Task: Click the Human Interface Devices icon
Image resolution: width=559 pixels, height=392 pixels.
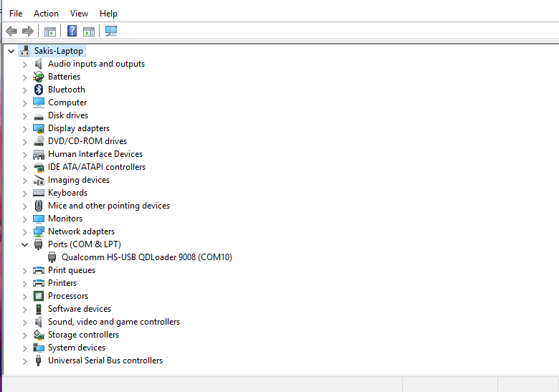Action: (39, 154)
